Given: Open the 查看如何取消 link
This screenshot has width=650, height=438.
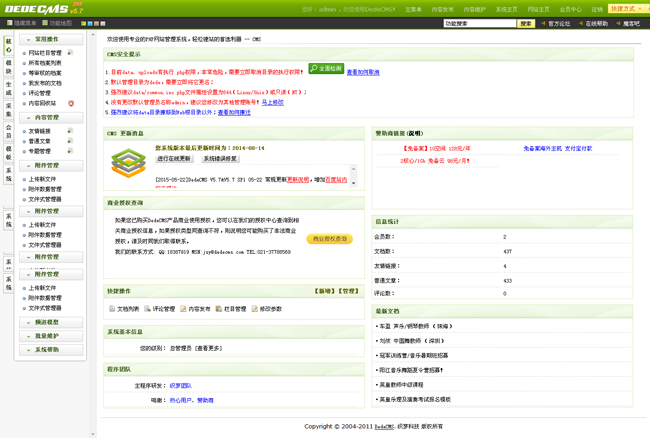Looking at the screenshot, I should click(x=363, y=72).
